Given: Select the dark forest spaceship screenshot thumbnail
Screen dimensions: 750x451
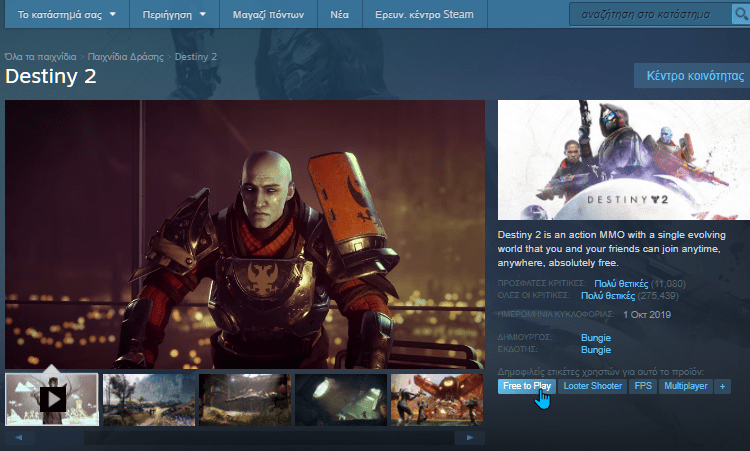Looking at the screenshot, I should (245, 400).
